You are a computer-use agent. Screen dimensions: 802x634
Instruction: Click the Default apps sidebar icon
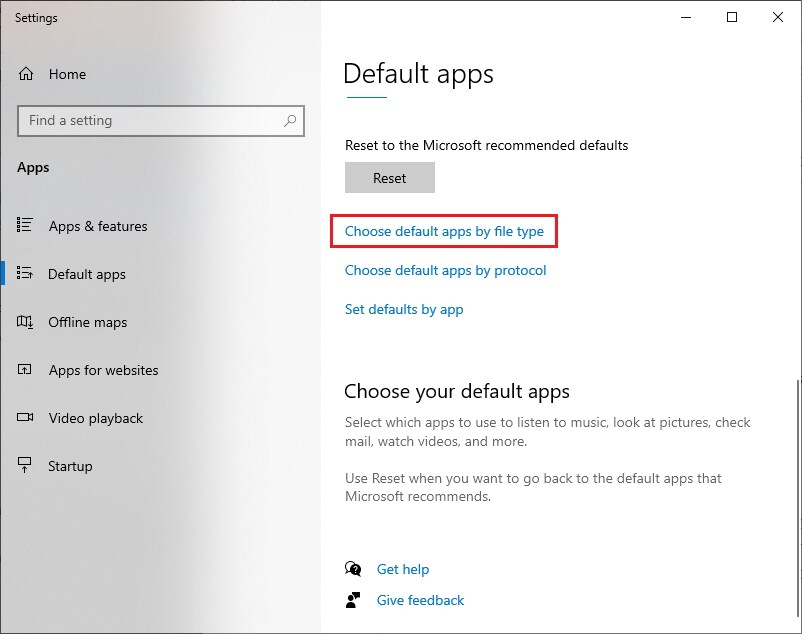(x=25, y=273)
